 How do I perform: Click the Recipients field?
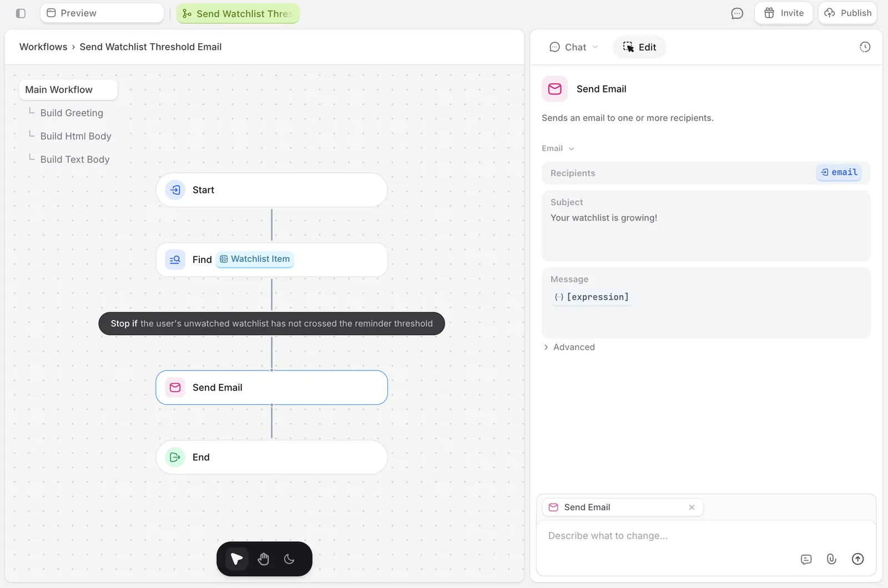point(706,173)
